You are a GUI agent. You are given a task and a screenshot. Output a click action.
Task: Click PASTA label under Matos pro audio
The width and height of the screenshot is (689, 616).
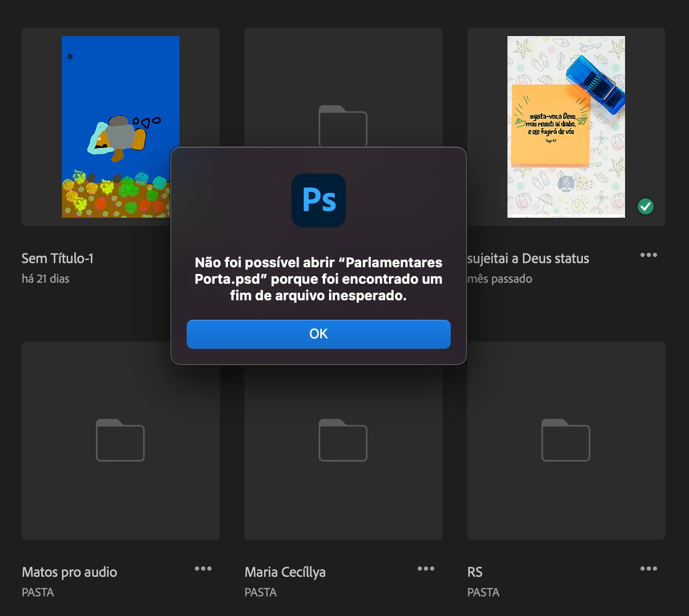point(38,592)
